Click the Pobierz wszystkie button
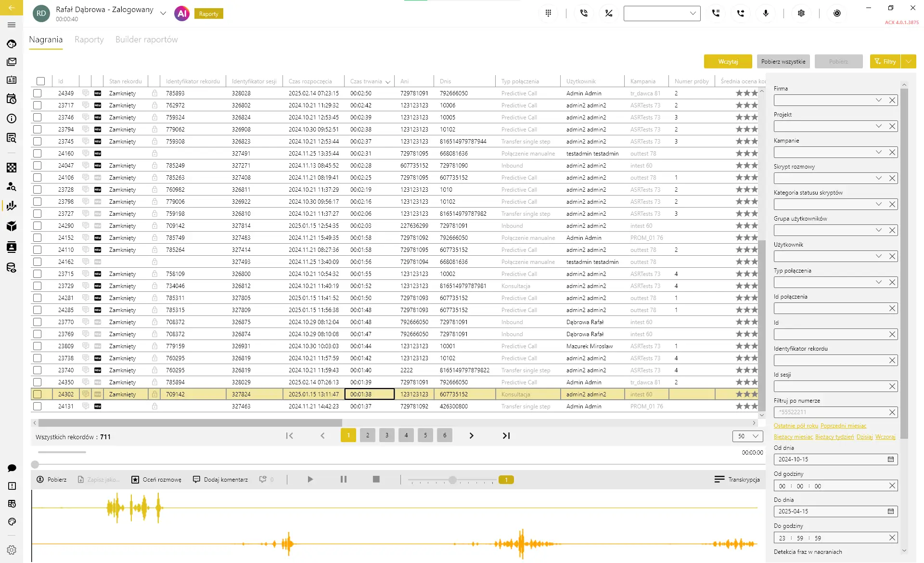 pos(783,61)
